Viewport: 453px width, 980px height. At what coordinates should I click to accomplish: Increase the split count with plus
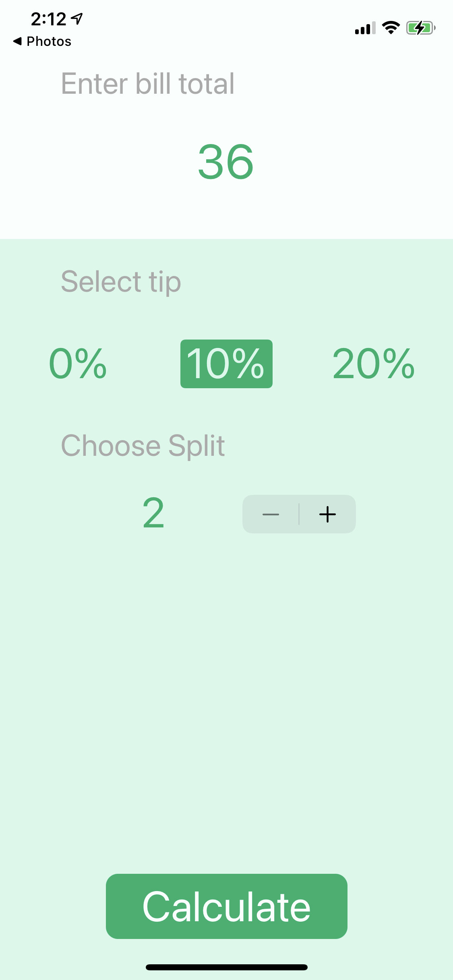(x=327, y=514)
